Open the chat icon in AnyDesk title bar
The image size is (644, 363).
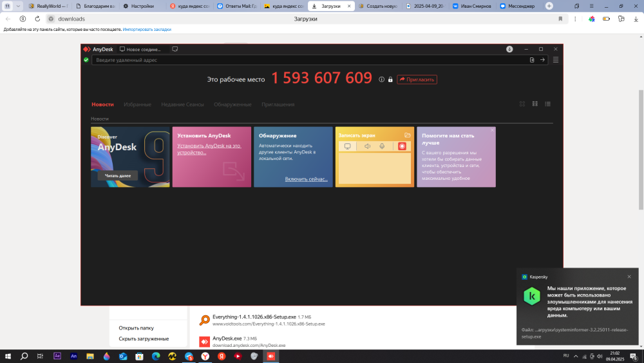[x=175, y=49]
